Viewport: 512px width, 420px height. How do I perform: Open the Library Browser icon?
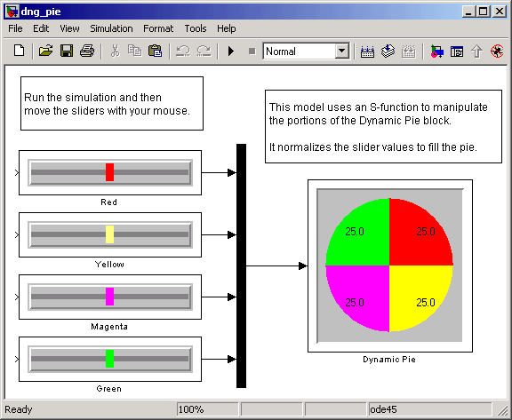[x=436, y=52]
